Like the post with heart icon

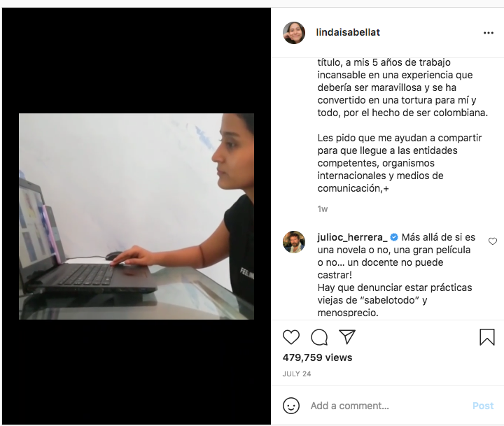click(291, 337)
